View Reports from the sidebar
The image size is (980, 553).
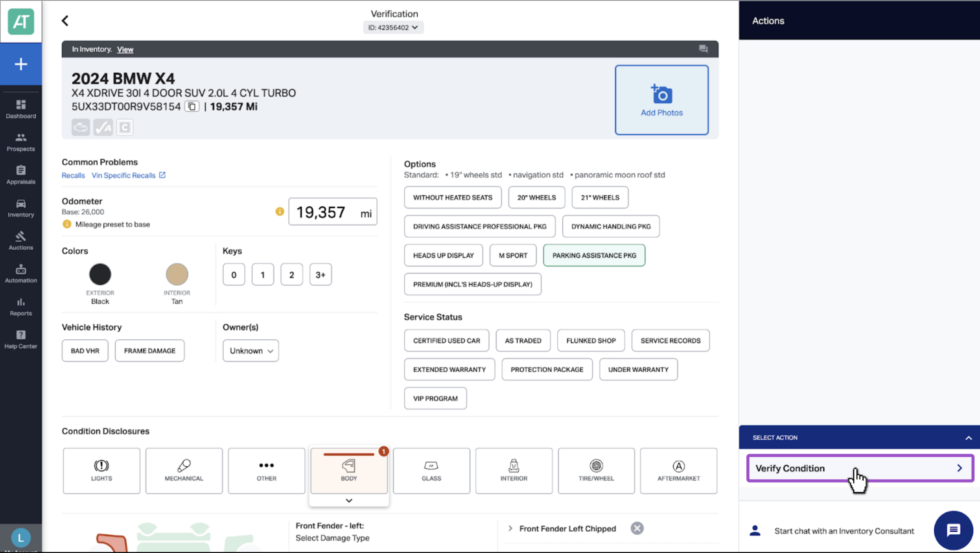click(21, 307)
